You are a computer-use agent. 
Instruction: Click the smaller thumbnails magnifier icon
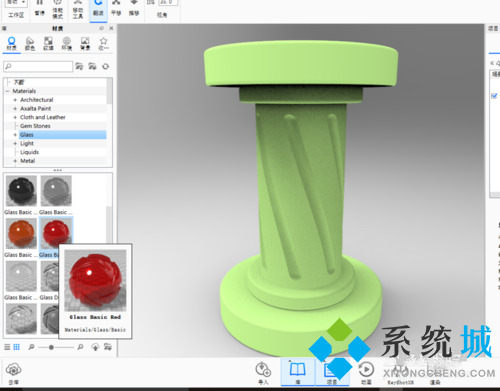pyautogui.click(x=31, y=347)
